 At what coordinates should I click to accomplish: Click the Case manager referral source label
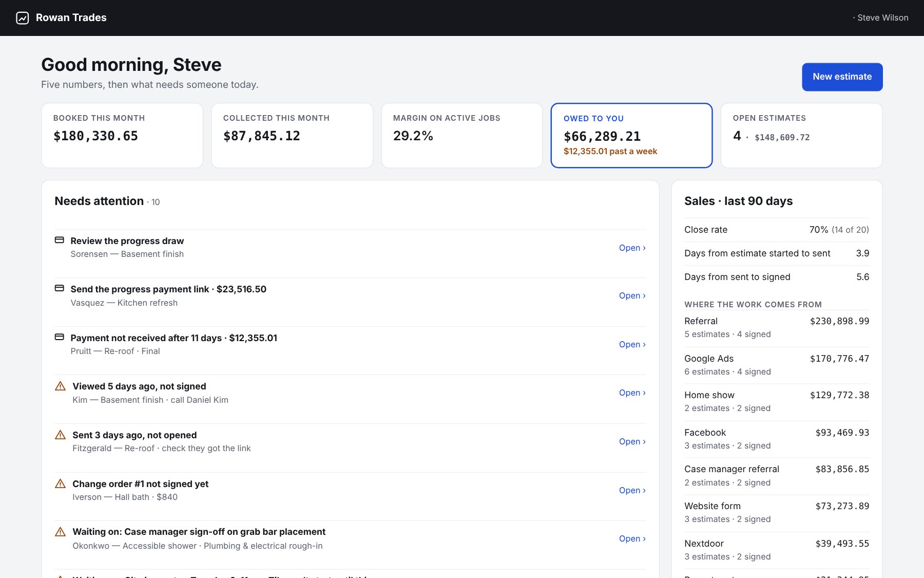coord(731,469)
